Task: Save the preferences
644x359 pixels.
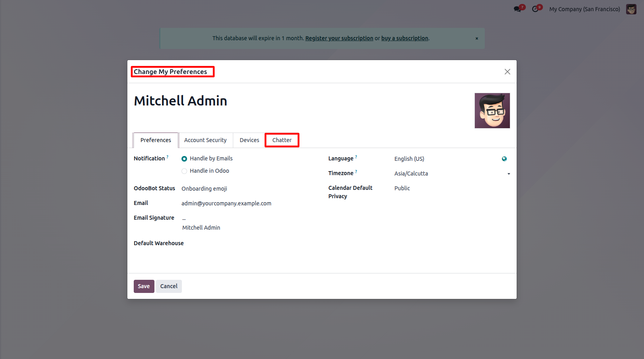Action: click(144, 286)
